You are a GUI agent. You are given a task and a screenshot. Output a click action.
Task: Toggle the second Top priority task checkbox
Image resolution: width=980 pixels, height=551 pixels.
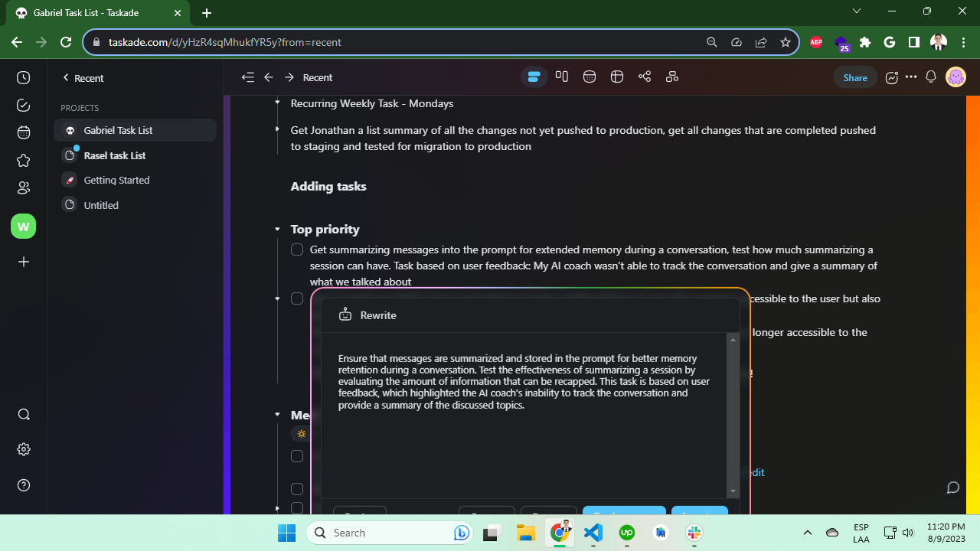click(297, 298)
